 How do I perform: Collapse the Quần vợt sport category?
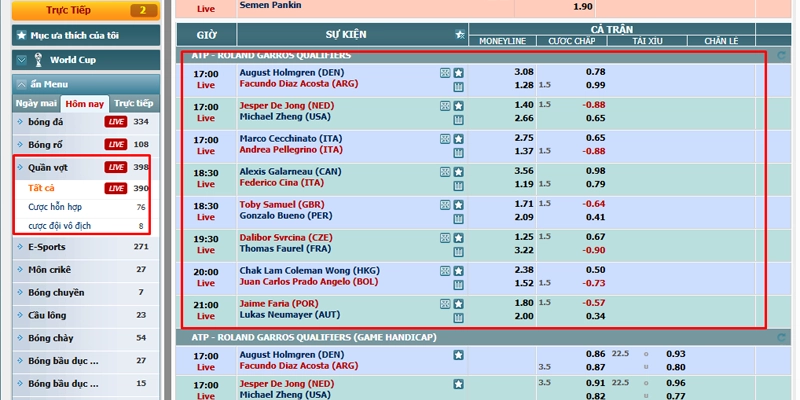pyautogui.click(x=86, y=167)
